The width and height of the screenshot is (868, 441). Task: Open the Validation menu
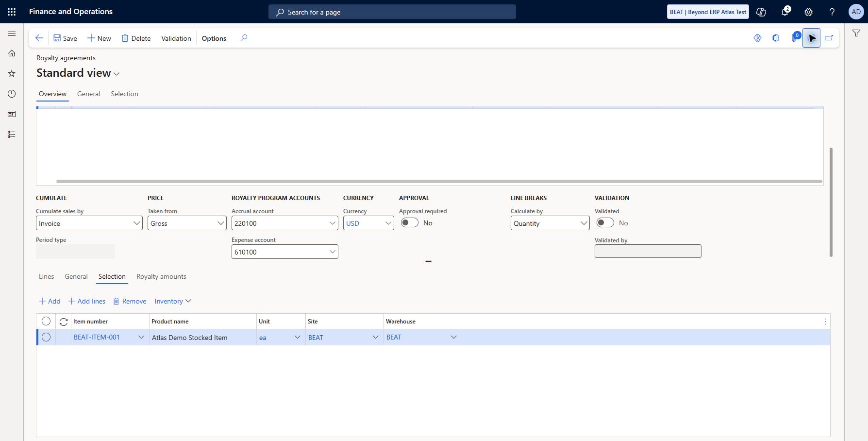(x=176, y=38)
